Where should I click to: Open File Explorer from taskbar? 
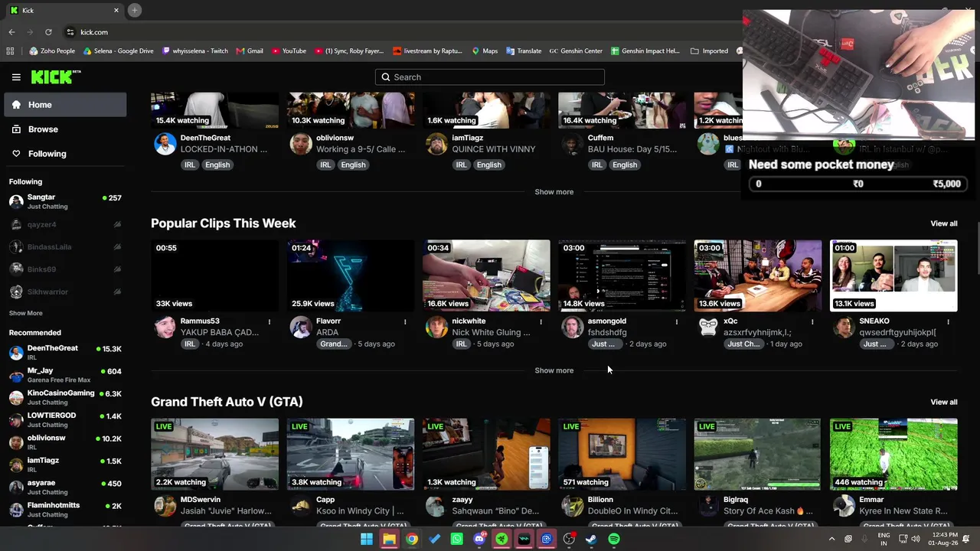[x=389, y=539]
